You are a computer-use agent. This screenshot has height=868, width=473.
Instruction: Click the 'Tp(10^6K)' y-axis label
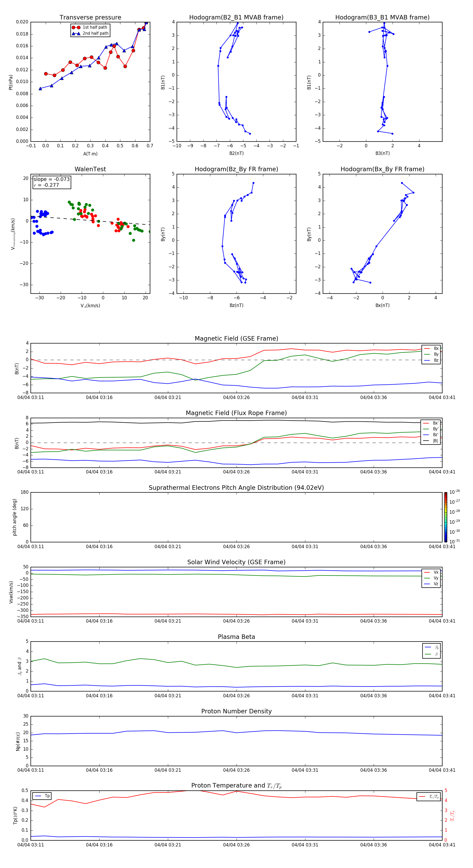[15, 815]
